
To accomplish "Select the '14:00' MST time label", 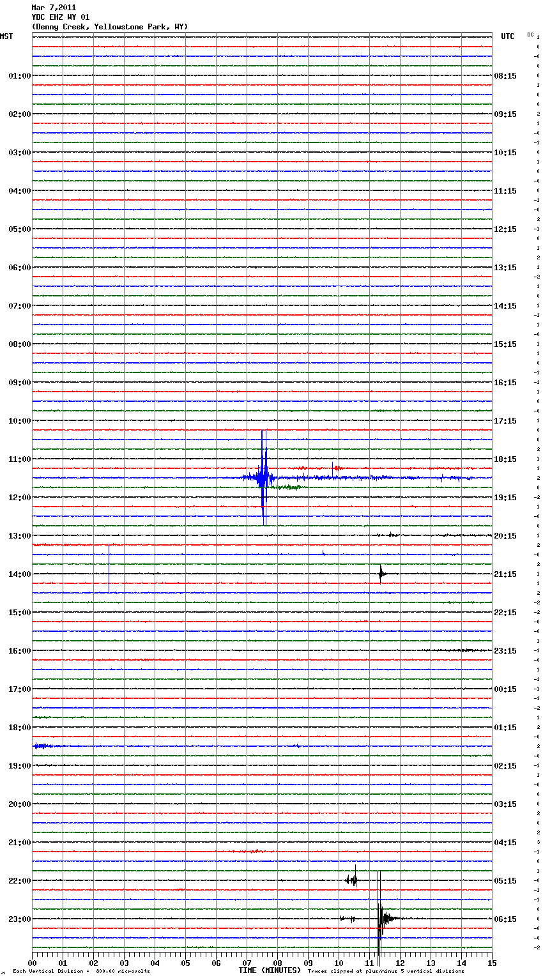I will (20, 574).
